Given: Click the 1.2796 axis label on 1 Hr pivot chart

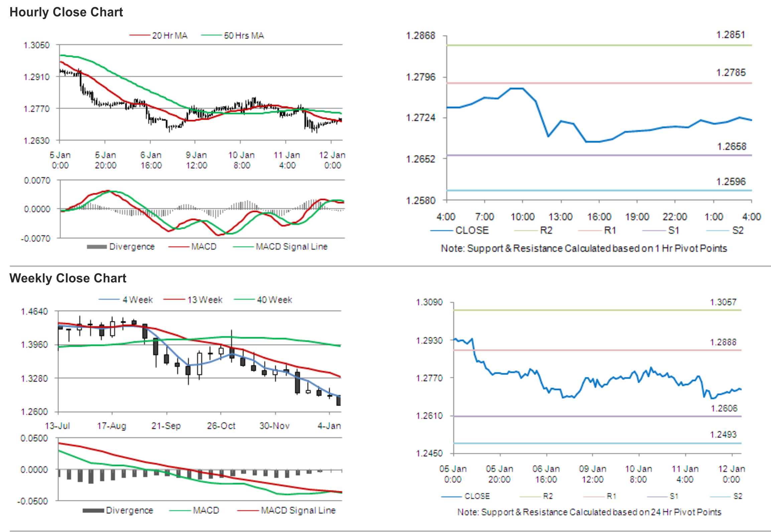Looking at the screenshot, I should point(420,77).
